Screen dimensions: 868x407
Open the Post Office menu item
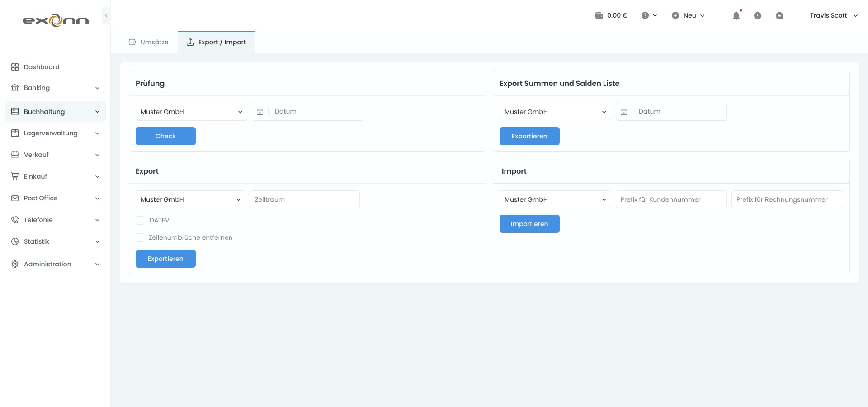(55, 198)
